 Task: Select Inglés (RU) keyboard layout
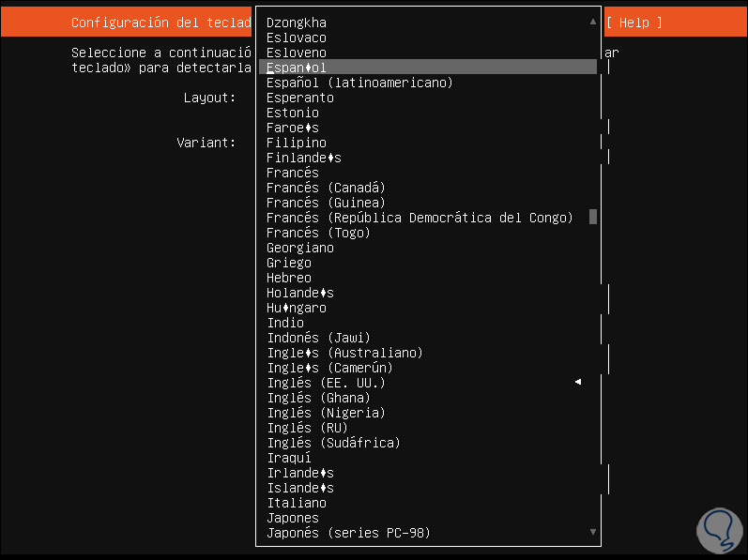click(307, 428)
